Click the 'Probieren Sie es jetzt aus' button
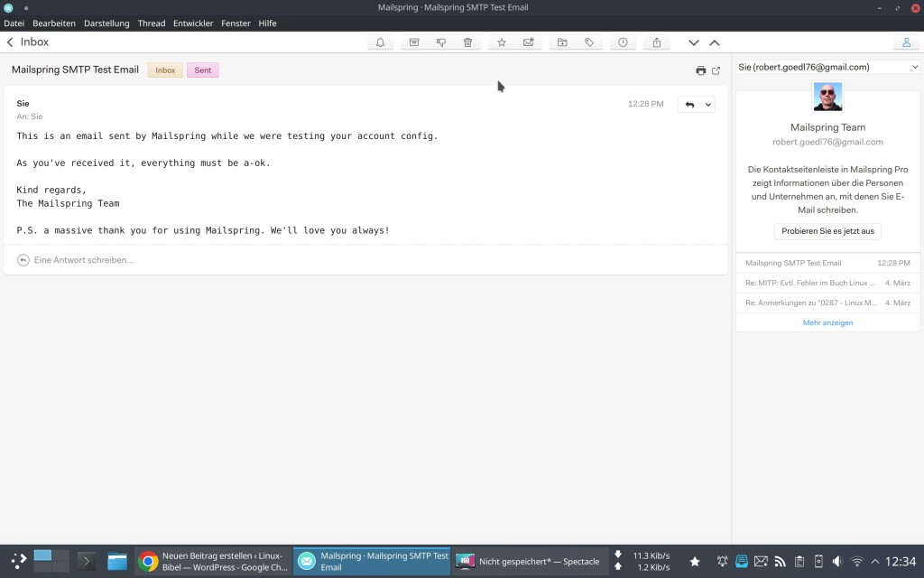 [x=827, y=231]
